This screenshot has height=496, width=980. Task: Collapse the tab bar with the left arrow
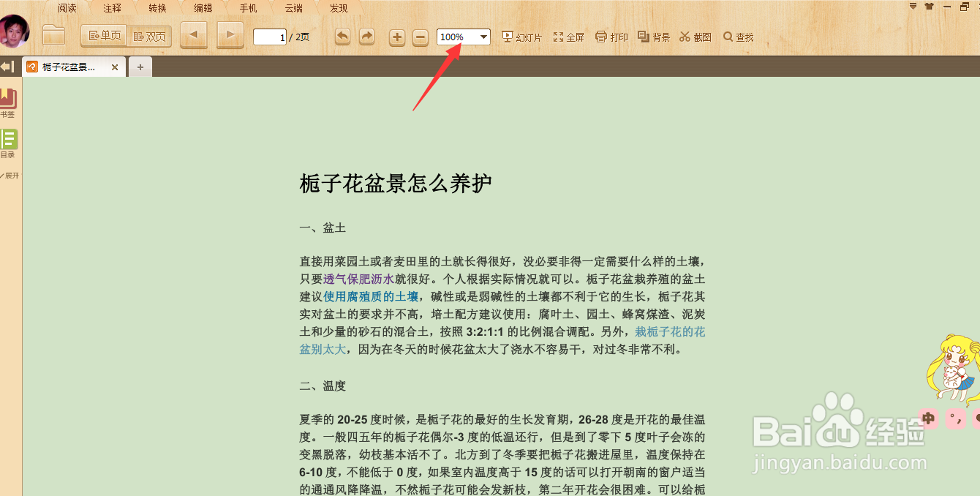[x=7, y=67]
